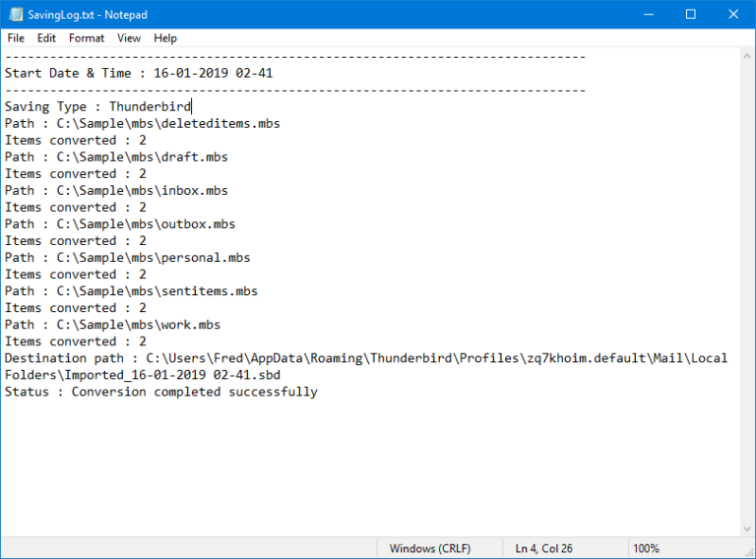Click the Conversion completed successfully status line
This screenshot has height=559, width=756.
point(160,392)
